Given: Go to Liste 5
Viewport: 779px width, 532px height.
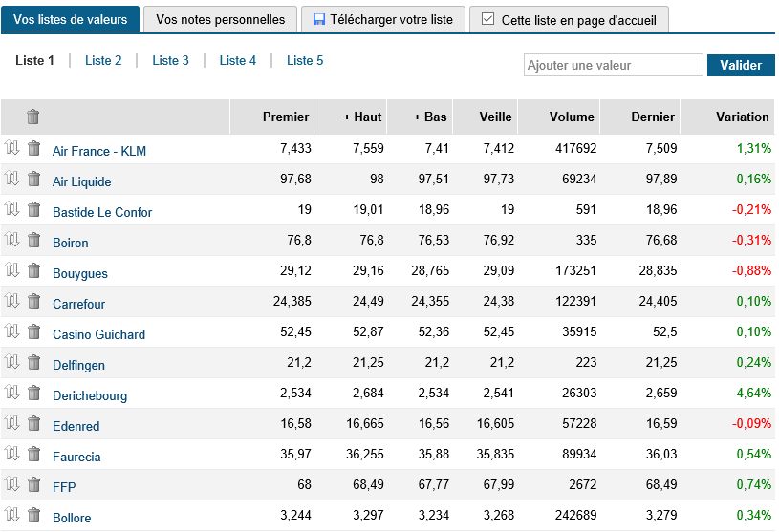Looking at the screenshot, I should coord(305,60).
